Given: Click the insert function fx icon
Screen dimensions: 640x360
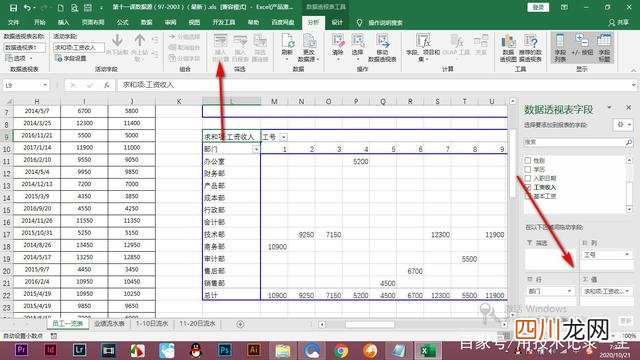Looking at the screenshot, I should (107, 85).
